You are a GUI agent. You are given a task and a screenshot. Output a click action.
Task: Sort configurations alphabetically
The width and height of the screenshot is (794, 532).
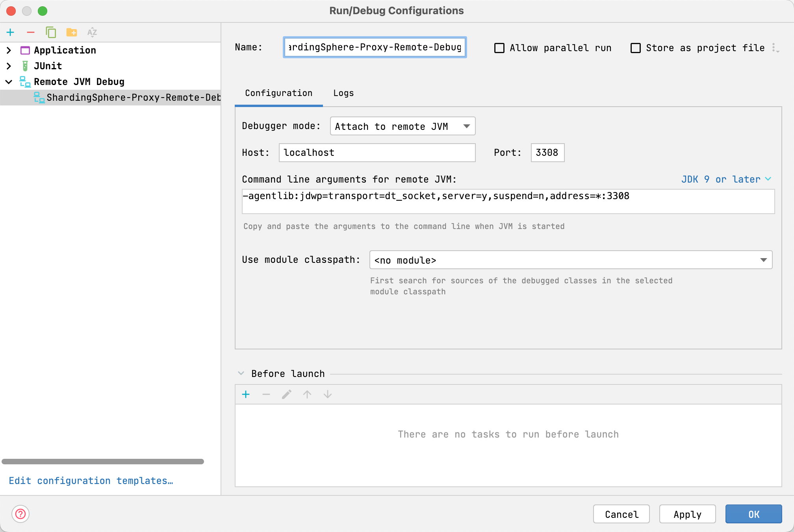(92, 32)
